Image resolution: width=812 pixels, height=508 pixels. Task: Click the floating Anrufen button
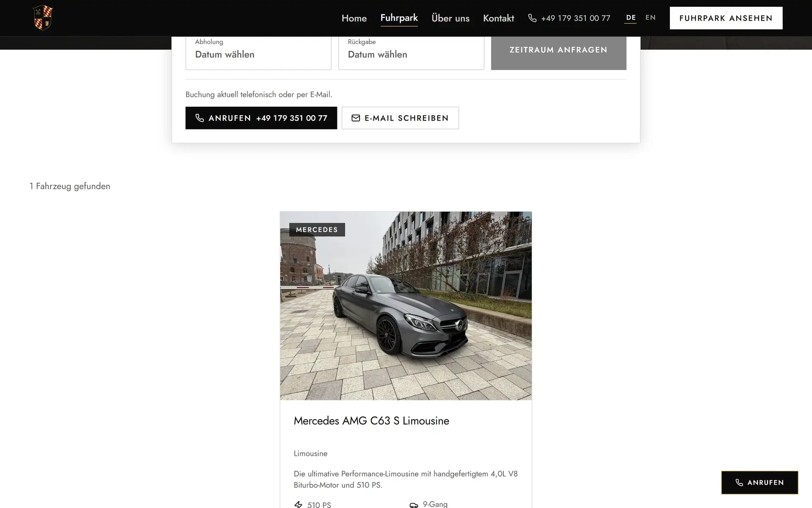pyautogui.click(x=760, y=483)
